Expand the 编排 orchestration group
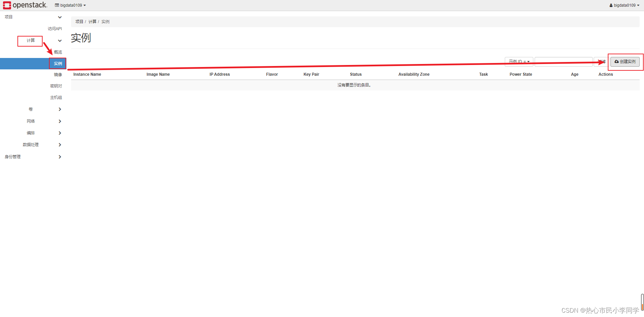 [33, 133]
